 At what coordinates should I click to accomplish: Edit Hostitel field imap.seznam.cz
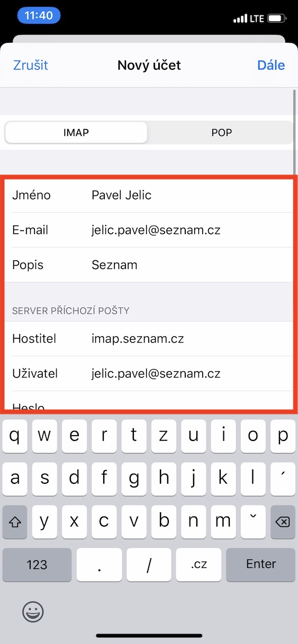coord(149,338)
